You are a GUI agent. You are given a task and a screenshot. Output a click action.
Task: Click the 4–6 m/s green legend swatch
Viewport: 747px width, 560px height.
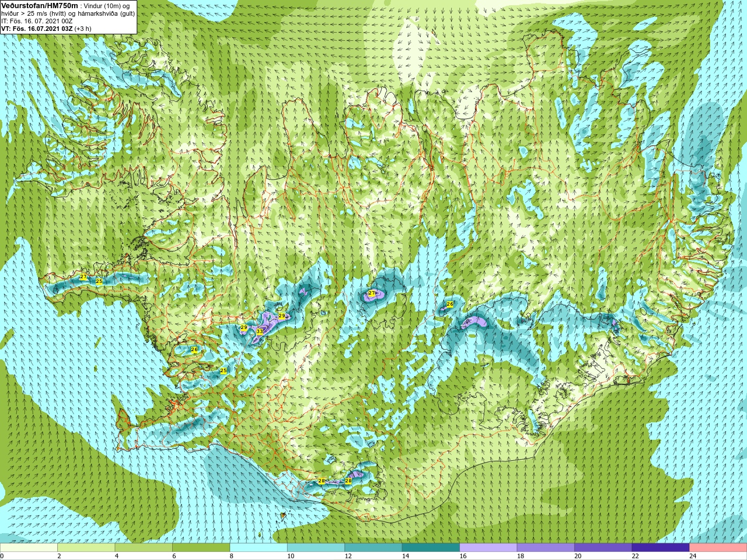pos(144,548)
